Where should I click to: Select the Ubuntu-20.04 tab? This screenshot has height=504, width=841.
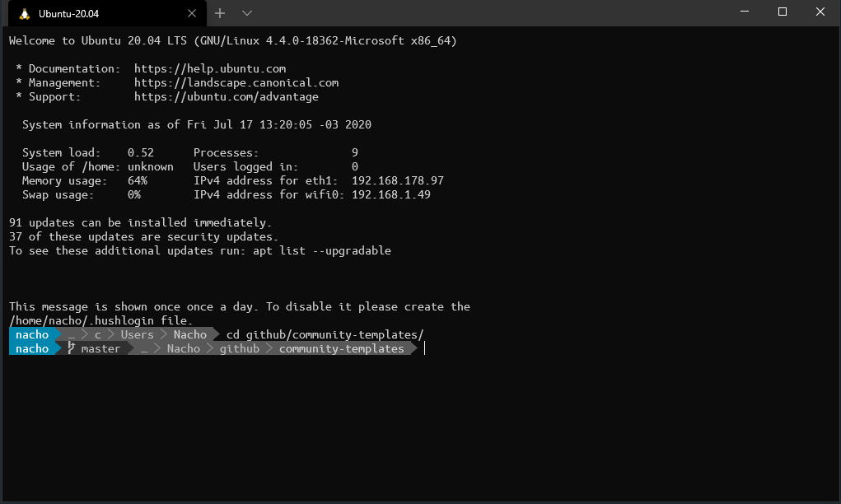[x=107, y=13]
